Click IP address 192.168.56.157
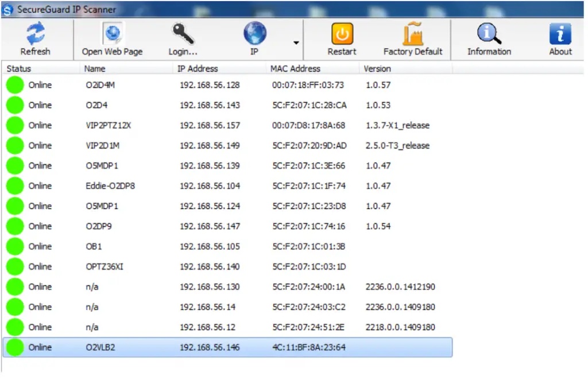 pos(210,126)
